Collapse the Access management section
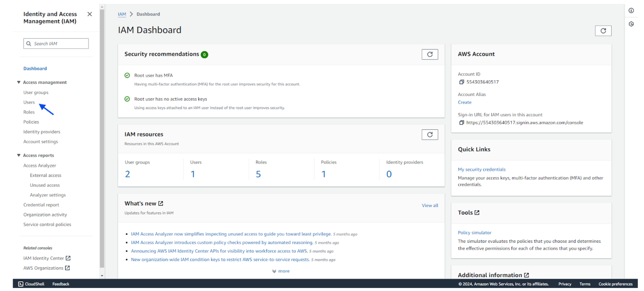 (x=19, y=82)
